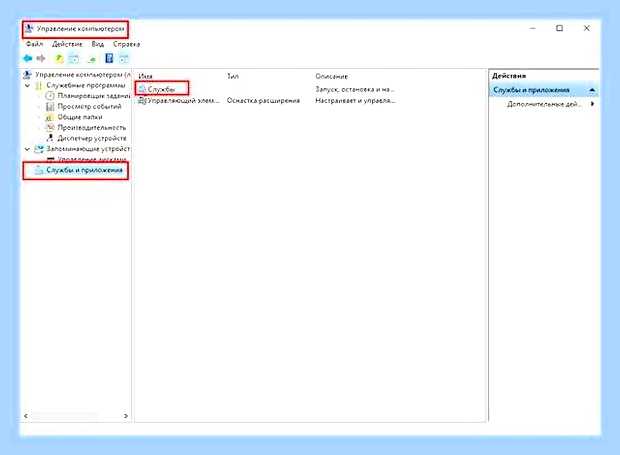Image resolution: width=620 pixels, height=455 pixels.
Task: Collapse the Службы и приложения actions section
Action: [x=592, y=90]
